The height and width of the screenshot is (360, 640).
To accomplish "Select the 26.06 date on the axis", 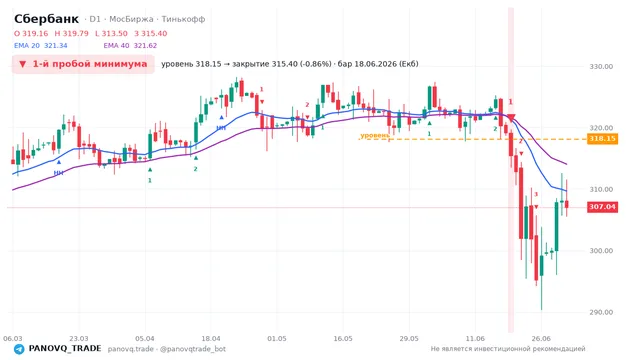I will click(541, 338).
